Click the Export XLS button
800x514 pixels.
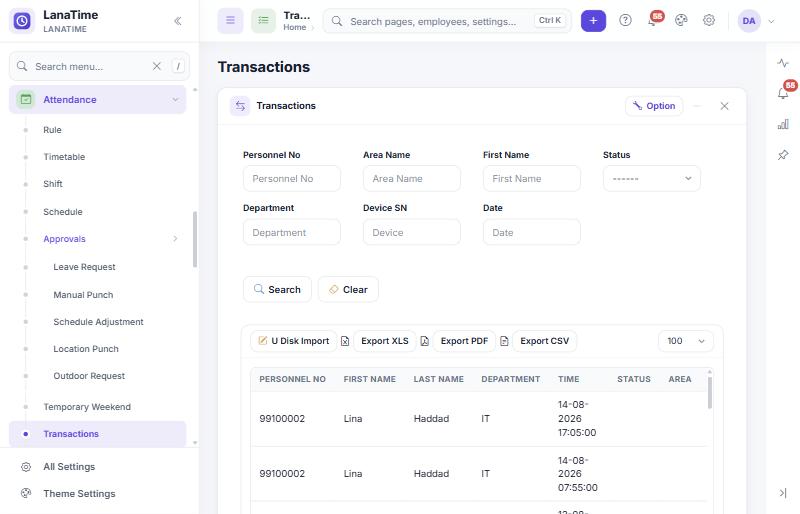385,341
